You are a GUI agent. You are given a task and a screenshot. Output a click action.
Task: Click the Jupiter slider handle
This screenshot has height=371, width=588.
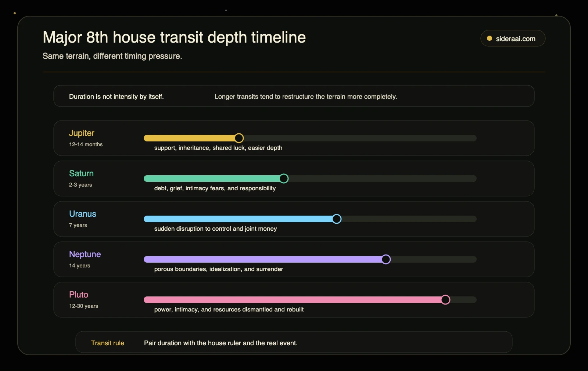tap(239, 138)
